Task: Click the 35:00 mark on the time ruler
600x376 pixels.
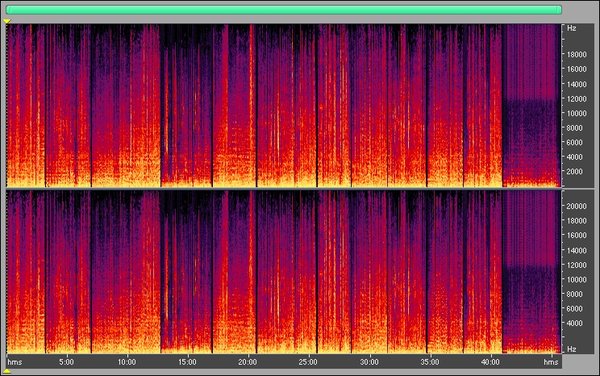Action: point(430,362)
